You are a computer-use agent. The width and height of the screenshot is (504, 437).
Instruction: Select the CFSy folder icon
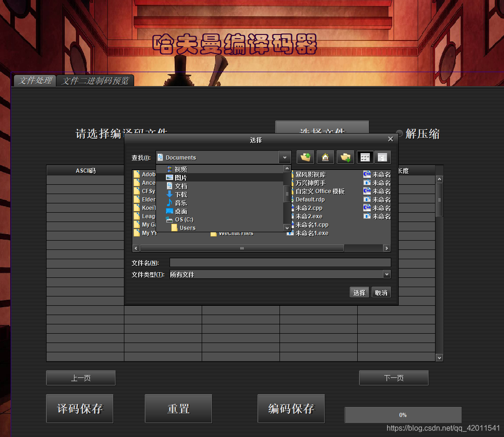[x=136, y=191]
